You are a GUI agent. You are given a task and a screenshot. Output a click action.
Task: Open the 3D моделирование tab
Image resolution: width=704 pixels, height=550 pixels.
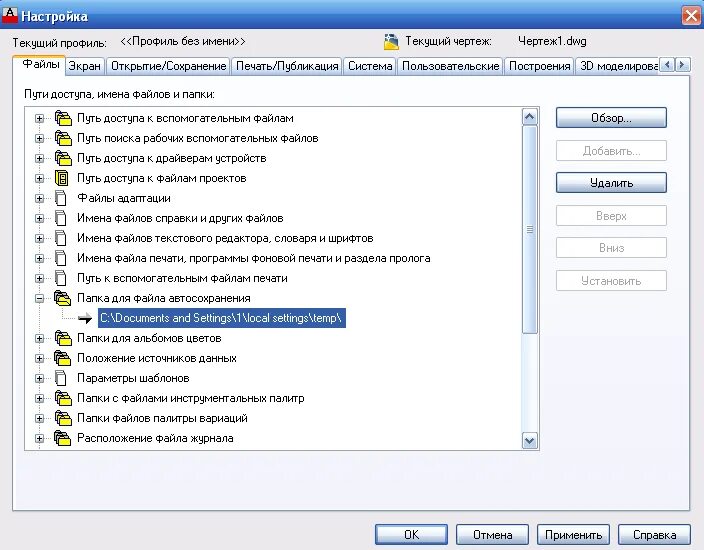tap(618, 66)
